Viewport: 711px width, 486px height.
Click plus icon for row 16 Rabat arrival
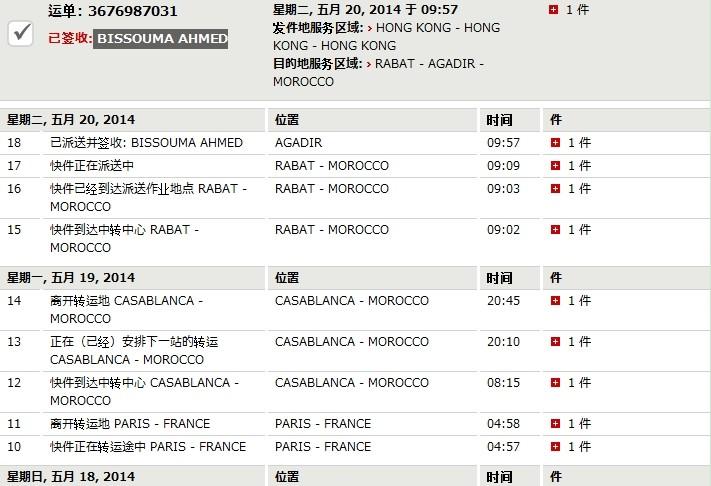pos(556,189)
